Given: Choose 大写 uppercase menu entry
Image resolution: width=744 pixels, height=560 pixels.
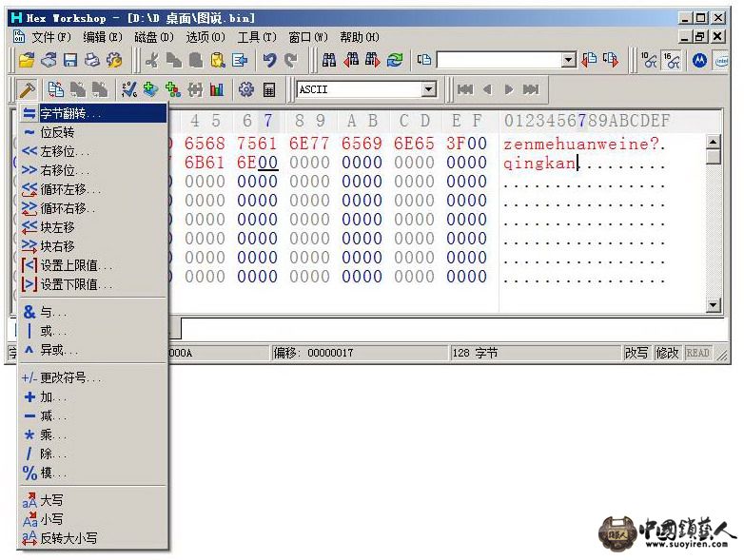Looking at the screenshot, I should coord(93,500).
